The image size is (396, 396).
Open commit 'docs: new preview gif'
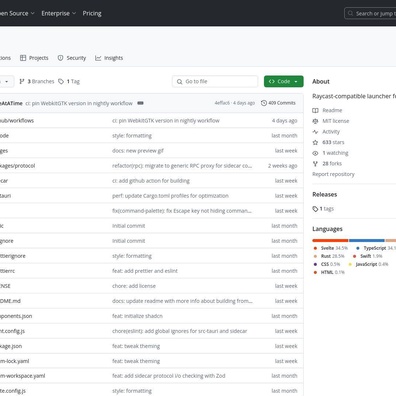click(138, 151)
